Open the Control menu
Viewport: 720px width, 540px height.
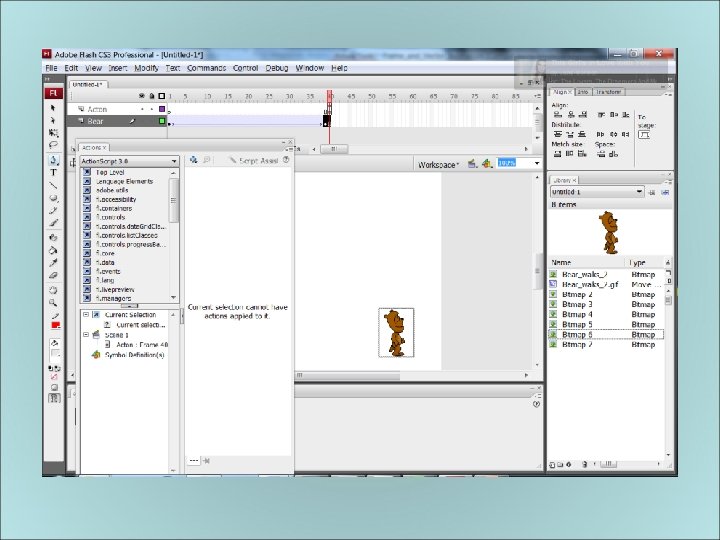[245, 68]
